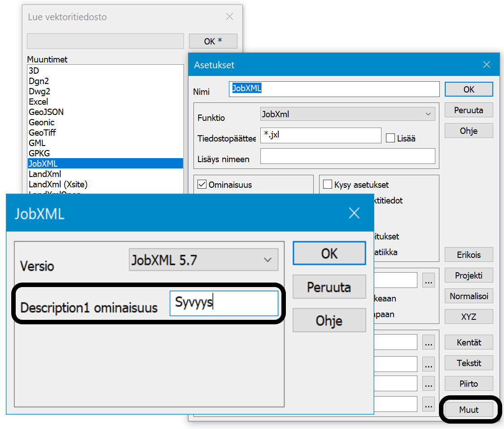Click the Muut button
The height and width of the screenshot is (429, 504).
(469, 410)
